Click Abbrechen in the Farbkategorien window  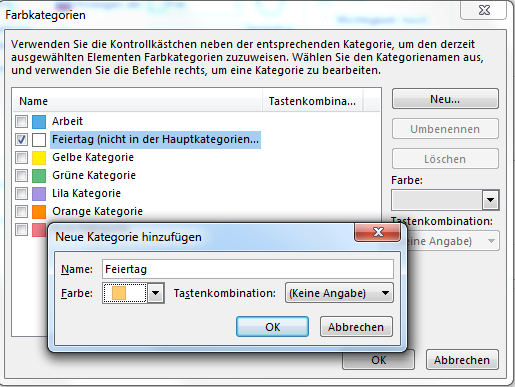pos(462,360)
